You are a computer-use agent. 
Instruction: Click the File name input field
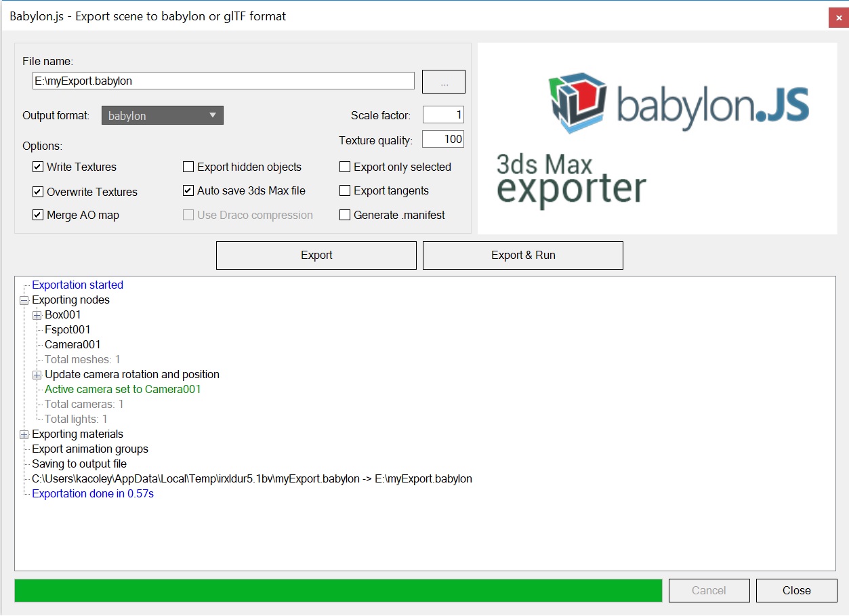click(223, 81)
